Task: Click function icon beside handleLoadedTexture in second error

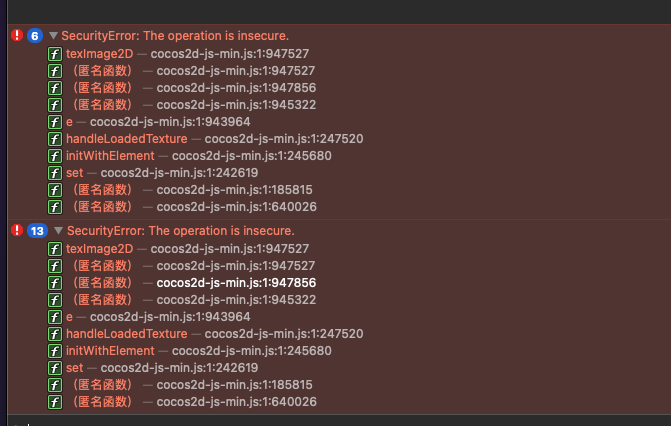Action: point(55,333)
